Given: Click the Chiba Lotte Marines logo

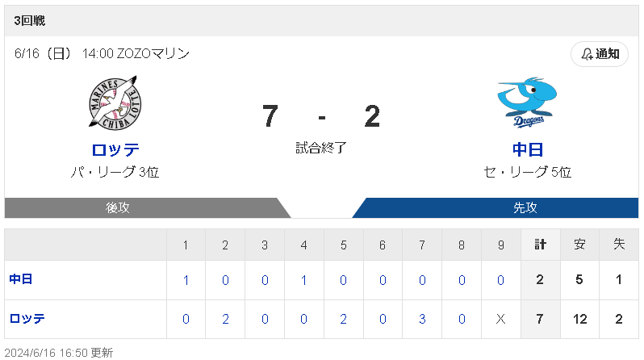Looking at the screenshot, I should (x=115, y=103).
